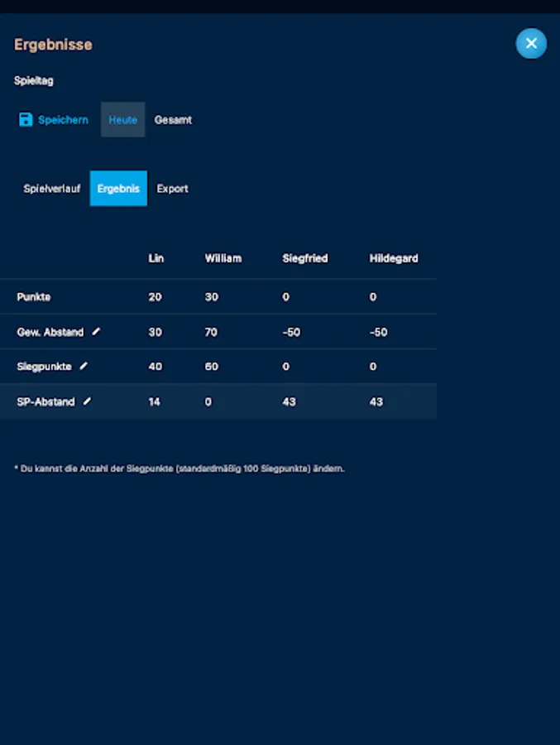Click the Gew. Abstand row label
Image resolution: width=560 pixels, height=745 pixels.
click(50, 332)
